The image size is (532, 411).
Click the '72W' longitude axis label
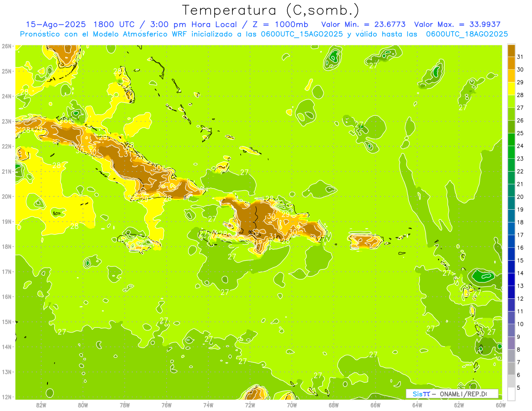point(250,405)
